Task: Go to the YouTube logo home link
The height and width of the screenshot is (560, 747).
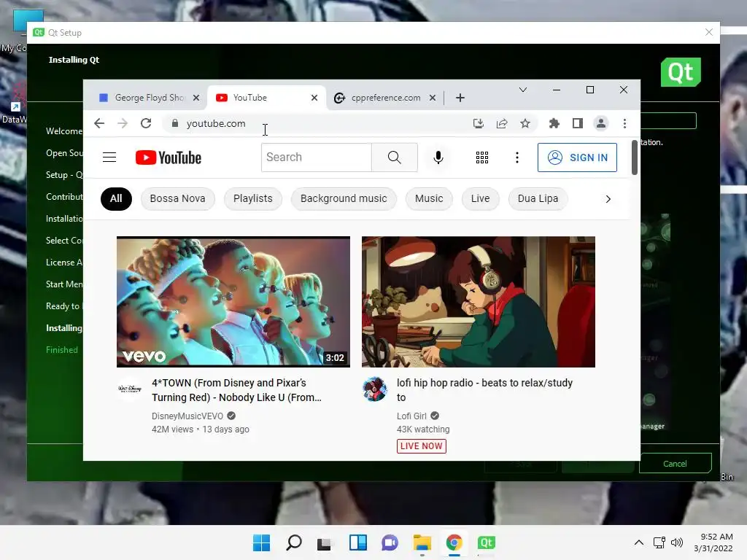Action: point(169,157)
